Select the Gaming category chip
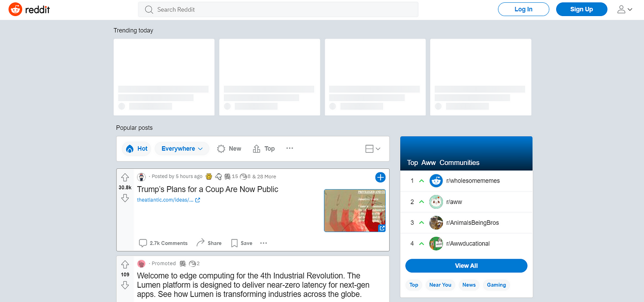The height and width of the screenshot is (302, 644). click(x=496, y=285)
